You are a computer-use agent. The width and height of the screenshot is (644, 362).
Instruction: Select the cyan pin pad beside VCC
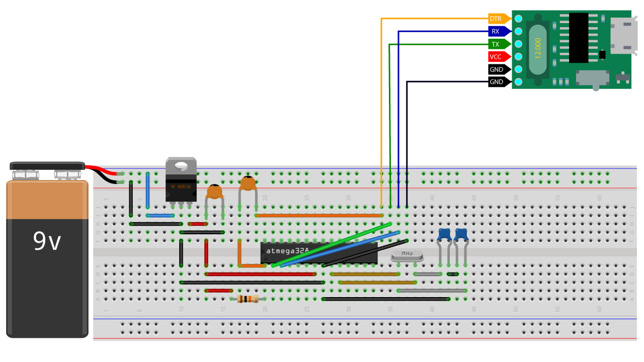(x=518, y=57)
